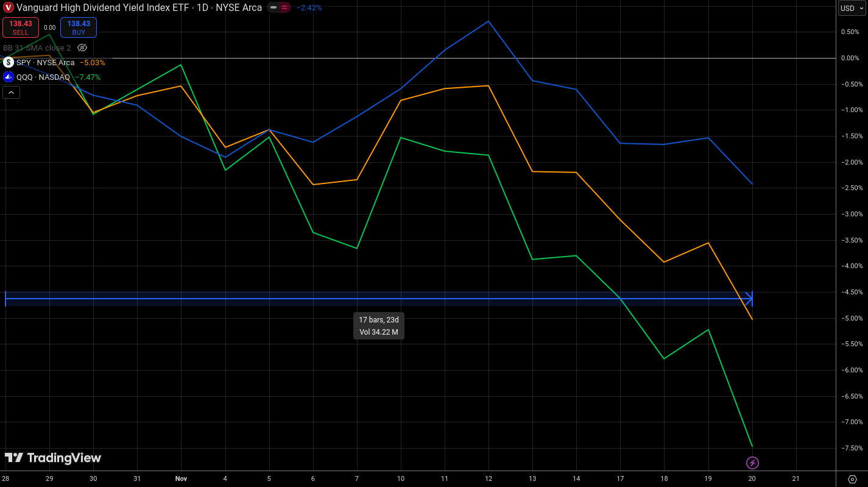
Task: Click the QQQ symbol logo icon
Action: click(x=9, y=77)
